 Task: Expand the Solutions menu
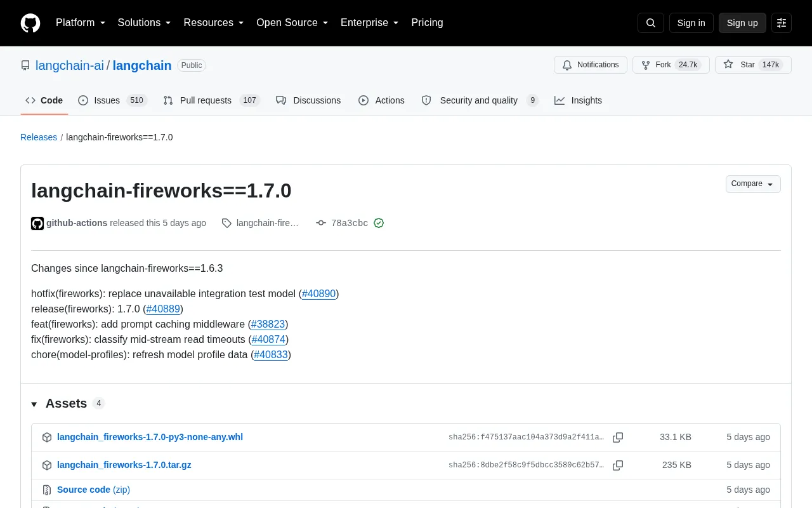tap(145, 23)
